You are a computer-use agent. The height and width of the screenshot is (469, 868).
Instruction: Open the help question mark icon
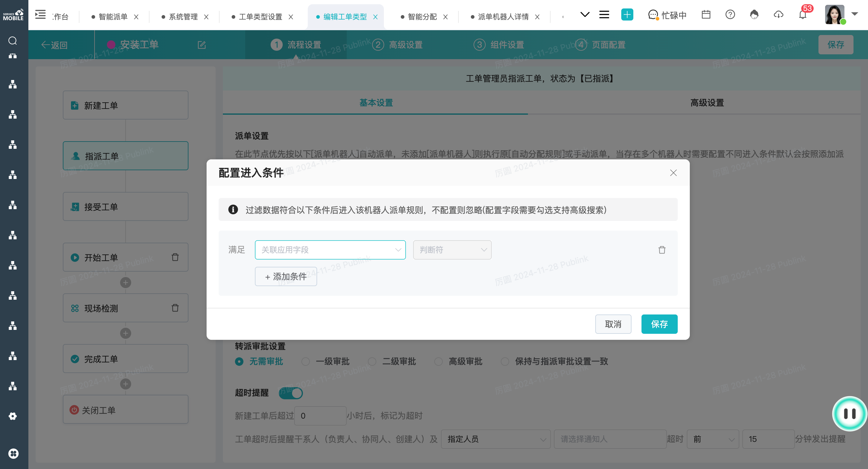click(730, 15)
